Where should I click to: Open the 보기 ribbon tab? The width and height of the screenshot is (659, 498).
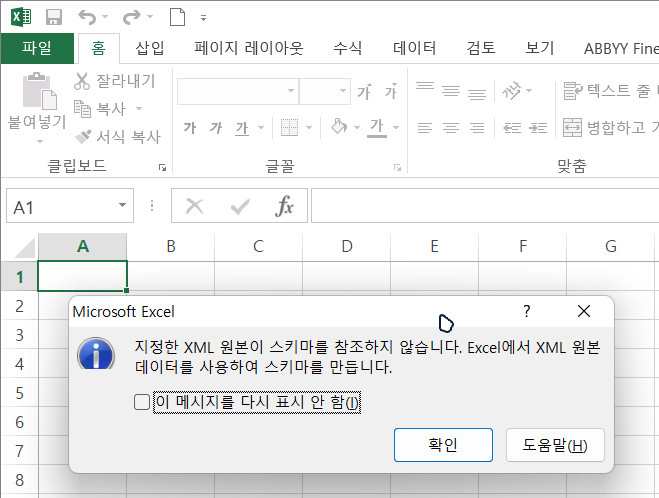540,48
